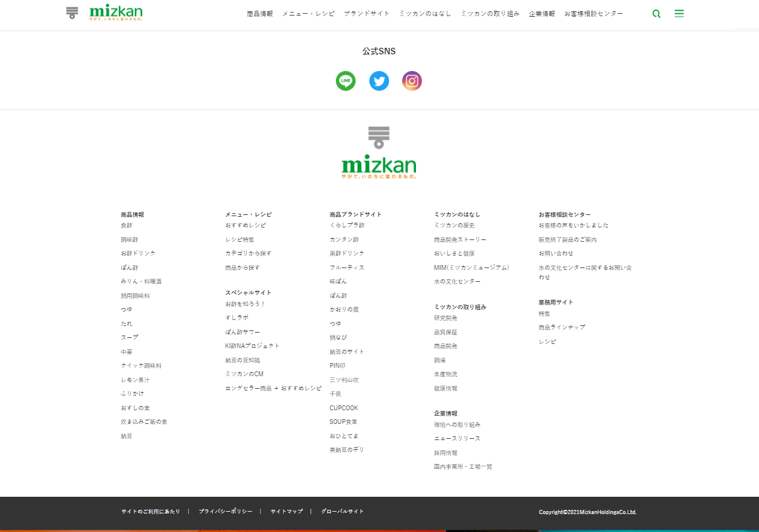Open the ニュースリリース link
This screenshot has width=759, height=532.
point(457,438)
